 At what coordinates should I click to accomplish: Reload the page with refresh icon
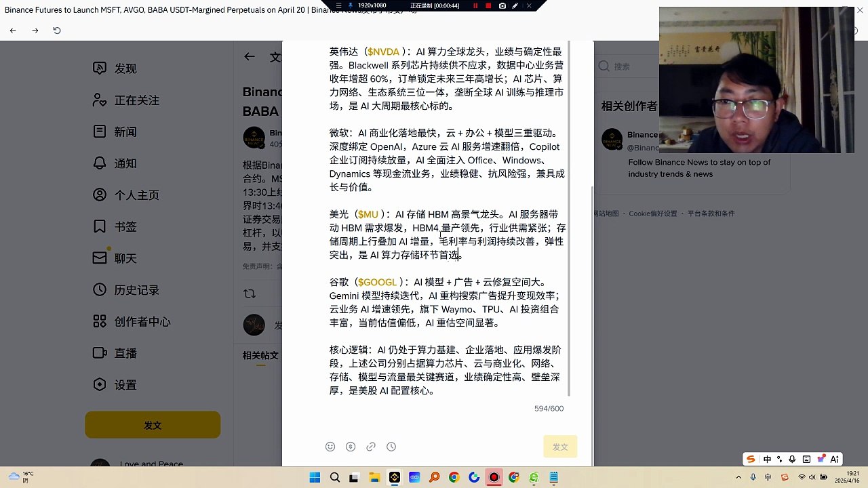(57, 30)
